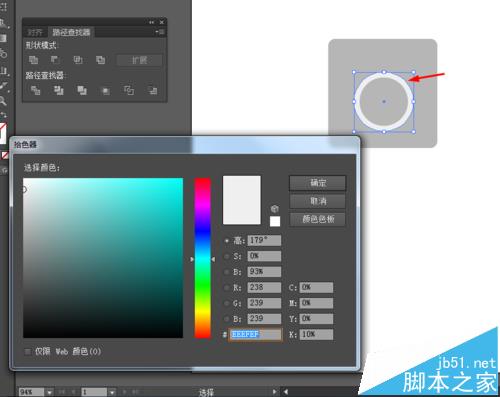The height and width of the screenshot is (397, 500).
Task: Click the horizontal scrollbar left arrow
Action: tap(286, 392)
